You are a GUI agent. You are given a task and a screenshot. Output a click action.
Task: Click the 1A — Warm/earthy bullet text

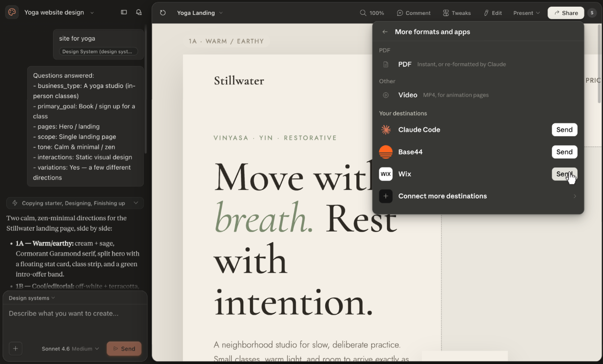77,259
